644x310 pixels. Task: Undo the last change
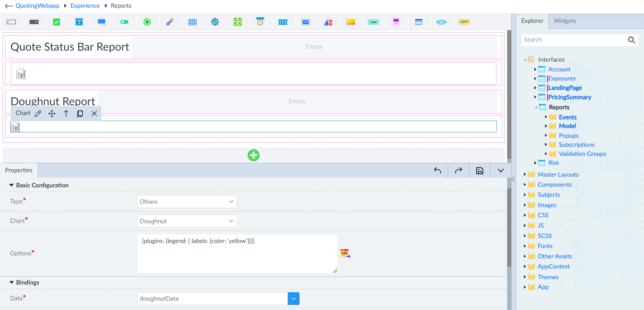(x=437, y=171)
